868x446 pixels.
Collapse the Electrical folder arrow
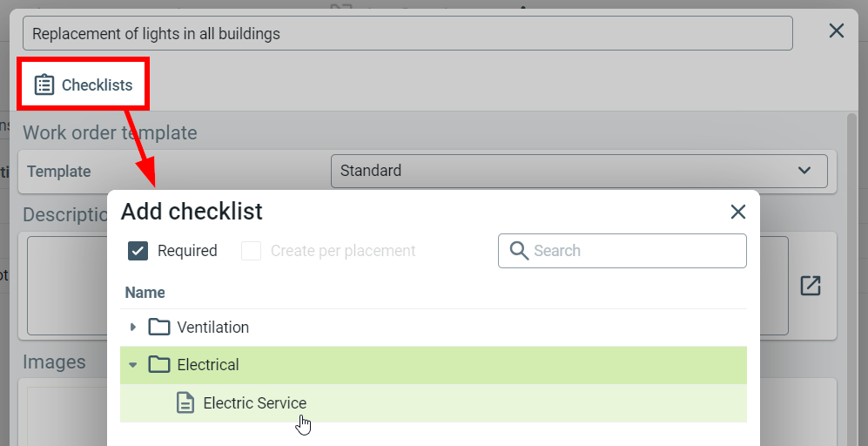[x=133, y=365]
